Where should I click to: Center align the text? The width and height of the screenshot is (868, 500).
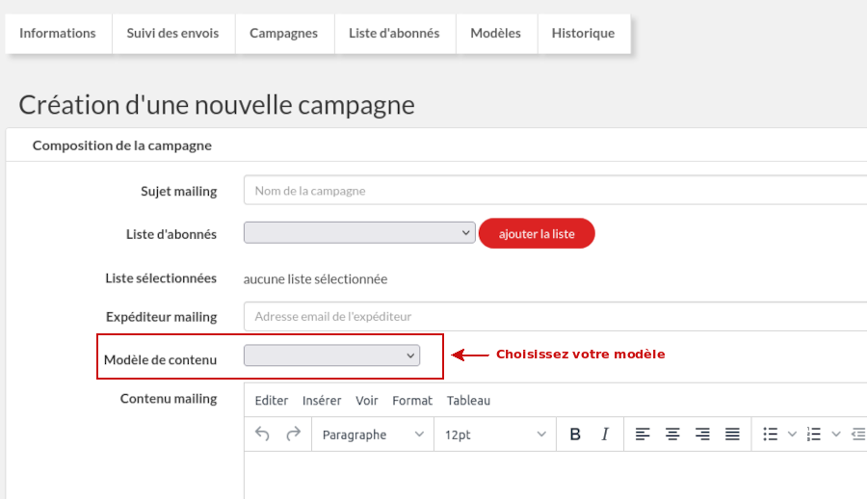[x=672, y=434]
